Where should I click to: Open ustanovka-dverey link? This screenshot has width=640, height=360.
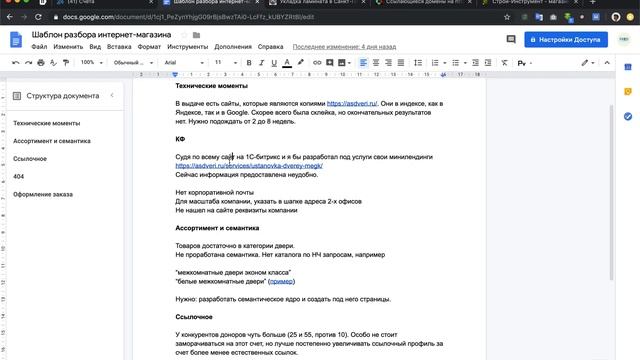point(249,166)
